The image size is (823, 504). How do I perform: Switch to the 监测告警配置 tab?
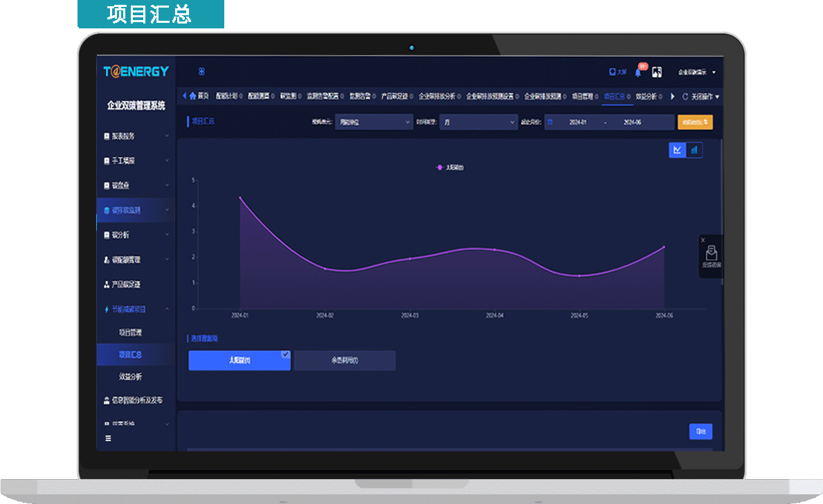click(x=323, y=97)
